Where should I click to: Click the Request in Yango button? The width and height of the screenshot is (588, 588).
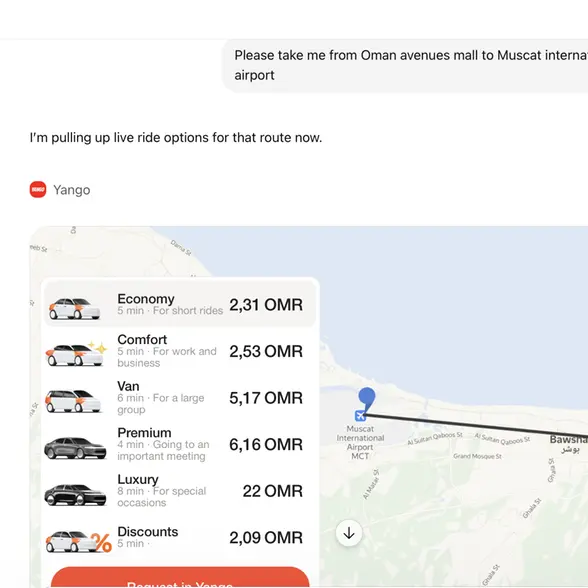coord(180,578)
